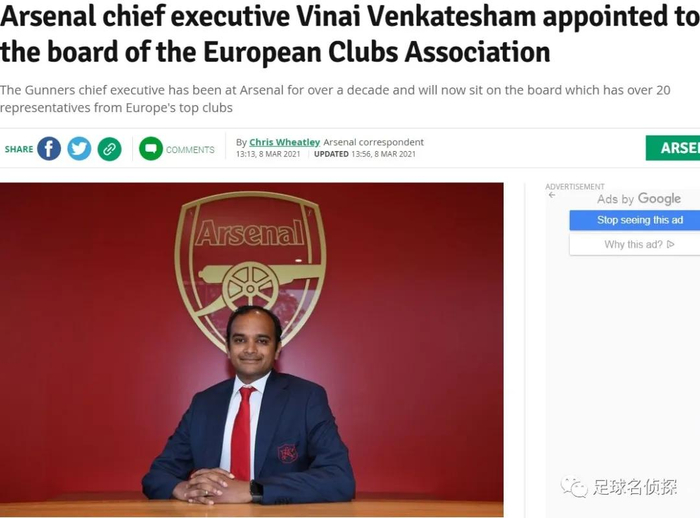The width and height of the screenshot is (700, 518).
Task: Click the WeChat logo in the watermark
Action: pos(574,487)
